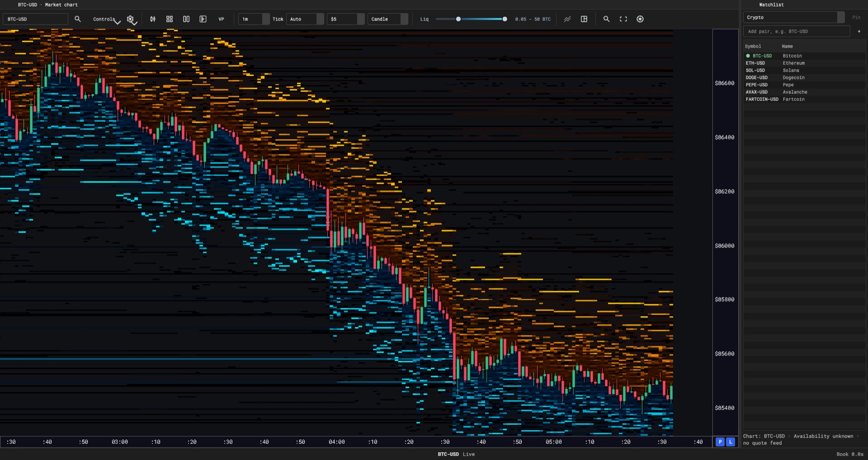Click the Book 0.0s status text
Screen dimensions: 868x460
[x=850, y=455]
